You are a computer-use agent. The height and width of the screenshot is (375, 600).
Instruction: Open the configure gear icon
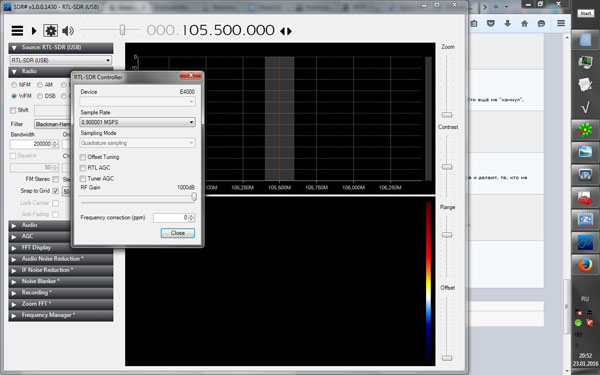click(x=51, y=31)
